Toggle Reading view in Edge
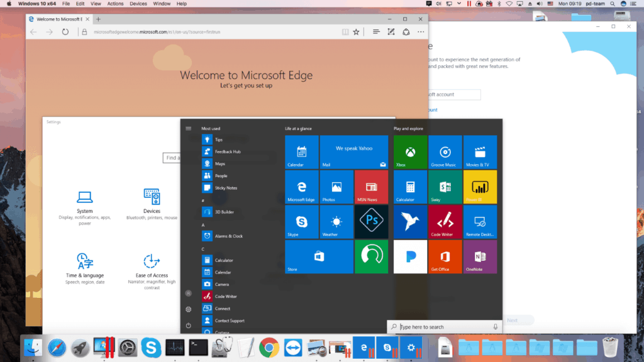 (x=345, y=31)
